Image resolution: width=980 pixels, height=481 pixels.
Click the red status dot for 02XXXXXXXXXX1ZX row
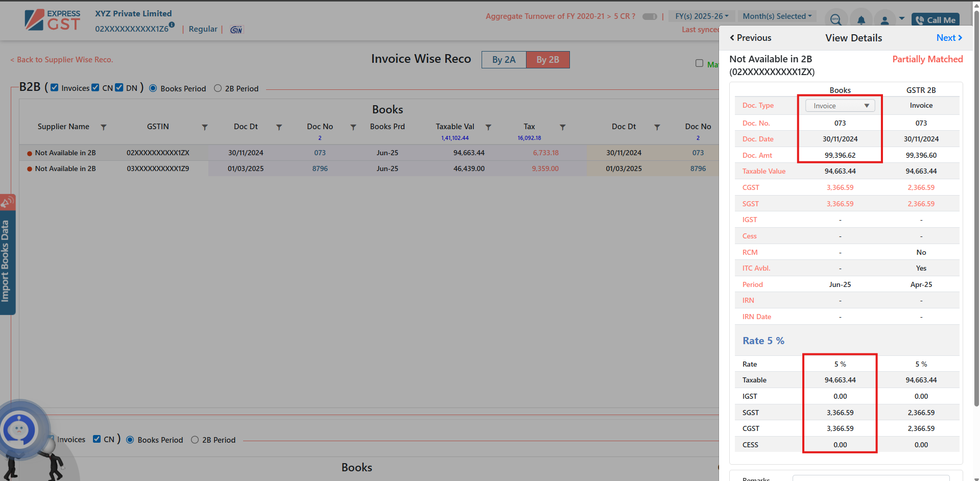pyautogui.click(x=30, y=153)
